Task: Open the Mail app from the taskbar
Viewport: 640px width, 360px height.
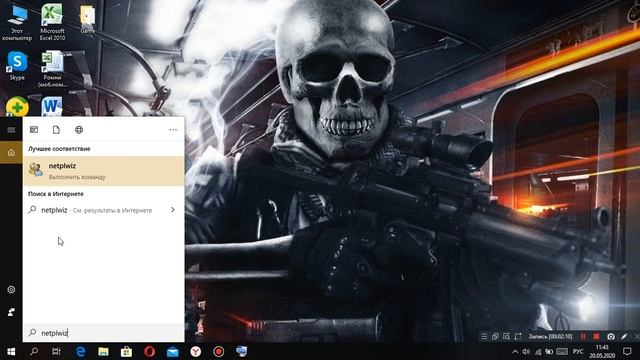Action: [x=173, y=351]
